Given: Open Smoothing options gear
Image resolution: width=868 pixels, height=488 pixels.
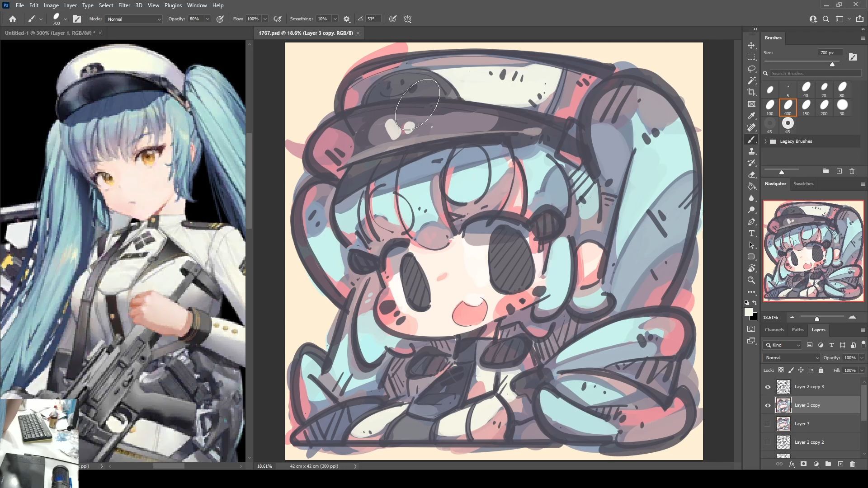Looking at the screenshot, I should [x=347, y=19].
